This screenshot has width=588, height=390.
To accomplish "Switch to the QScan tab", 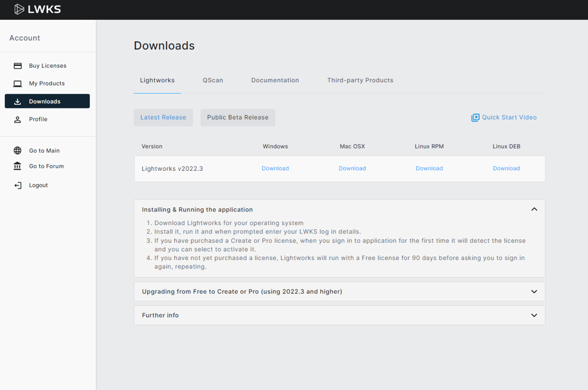I will pyautogui.click(x=213, y=80).
